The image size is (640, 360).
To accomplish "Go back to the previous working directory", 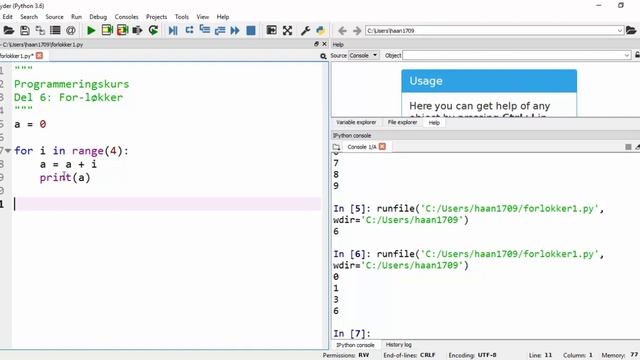I will (342, 31).
